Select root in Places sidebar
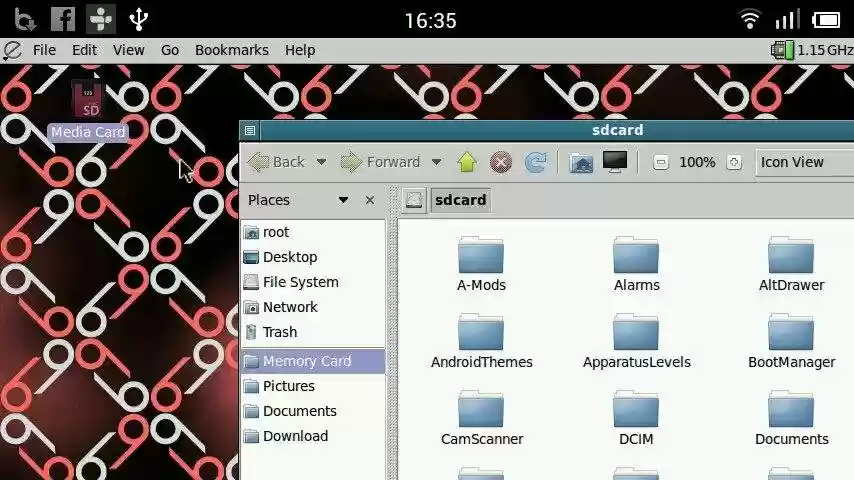 [x=313, y=232]
